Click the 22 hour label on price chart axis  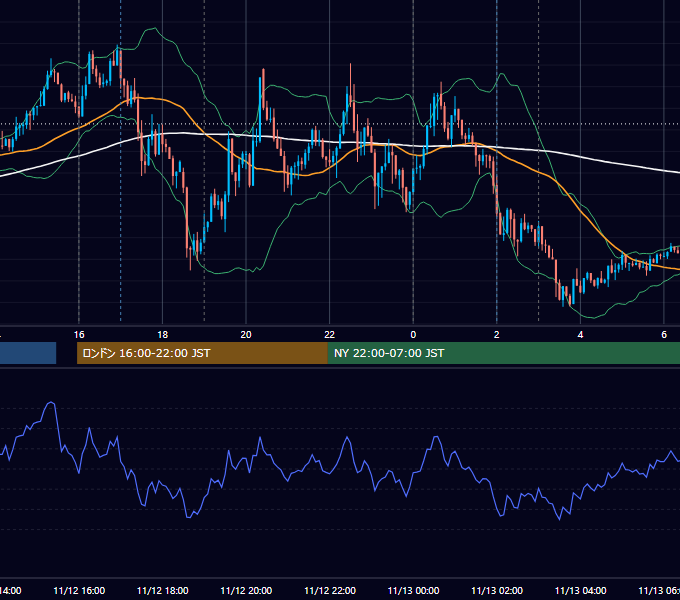point(330,335)
